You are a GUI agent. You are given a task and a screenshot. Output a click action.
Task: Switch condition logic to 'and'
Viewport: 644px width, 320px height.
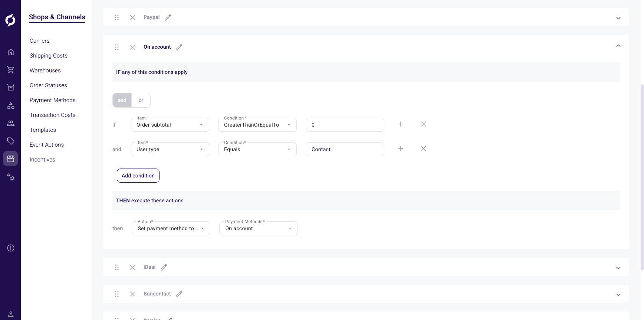pyautogui.click(x=122, y=100)
